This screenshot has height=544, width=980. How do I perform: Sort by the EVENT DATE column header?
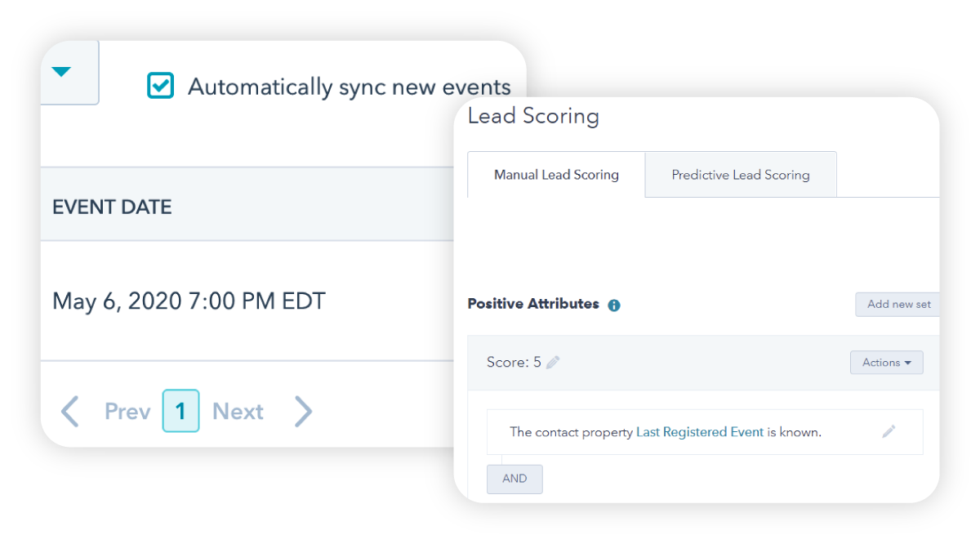112,207
